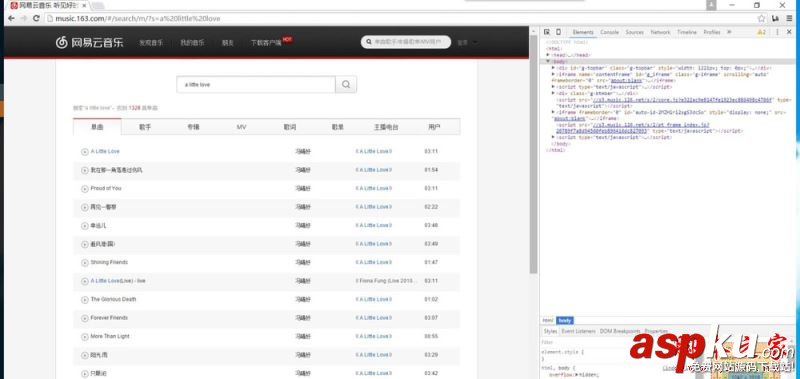Open the DevTools Network tab

pyautogui.click(x=660, y=32)
